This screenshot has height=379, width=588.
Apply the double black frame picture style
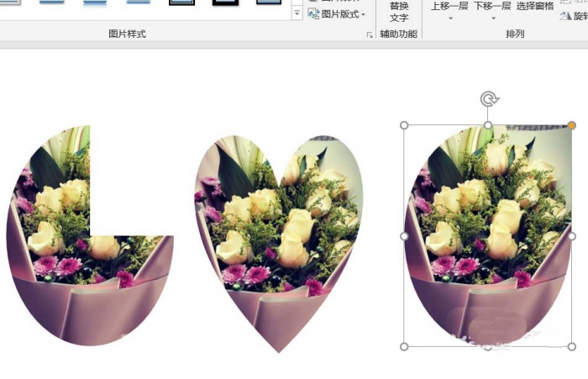click(x=182, y=3)
